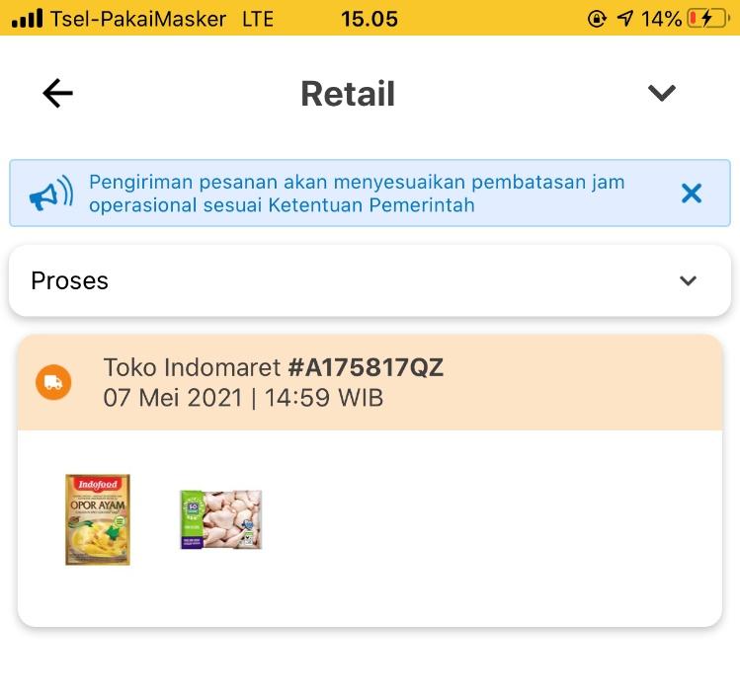Open the Toko Indomaret order card body

click(370, 528)
